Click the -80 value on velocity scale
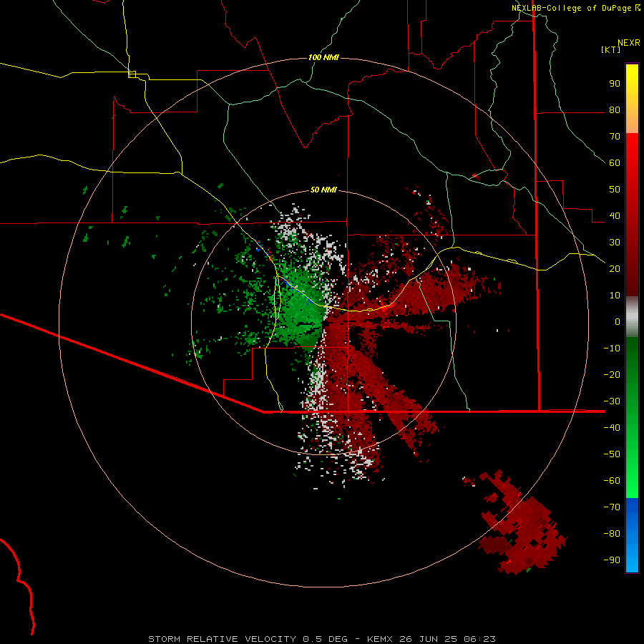Image resolution: width=644 pixels, height=644 pixels. point(612,534)
